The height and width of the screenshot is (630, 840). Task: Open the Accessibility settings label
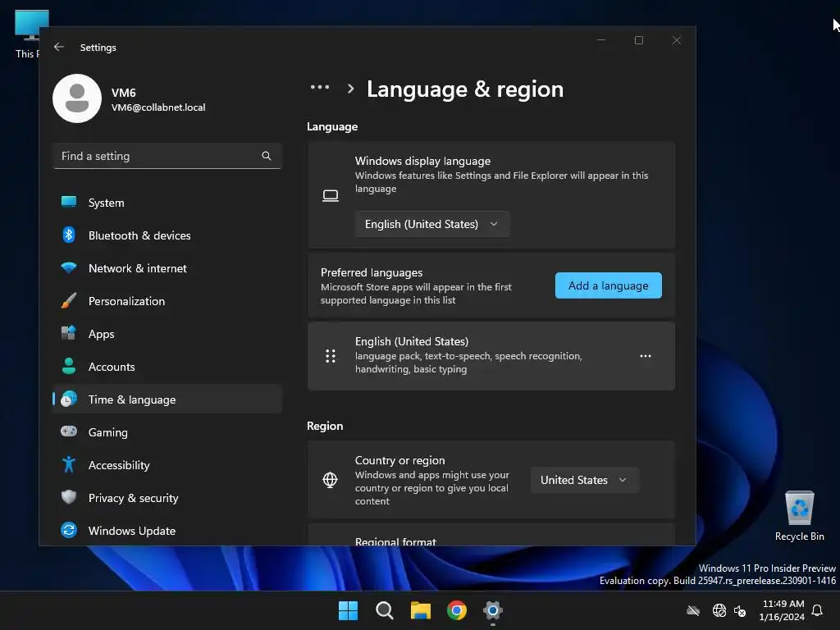(x=119, y=465)
